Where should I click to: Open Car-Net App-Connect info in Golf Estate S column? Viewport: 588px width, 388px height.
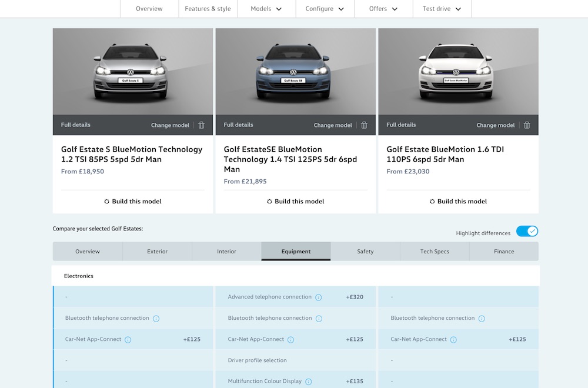[x=128, y=340]
